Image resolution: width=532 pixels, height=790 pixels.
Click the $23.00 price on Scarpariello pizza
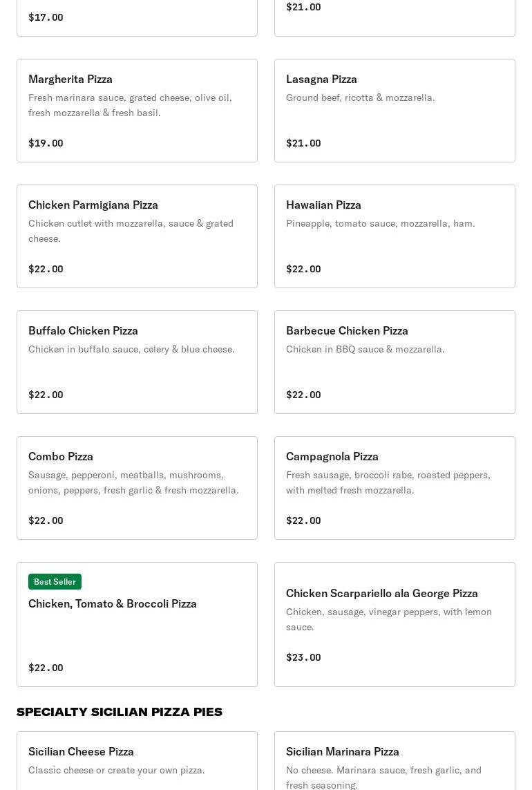303,657
